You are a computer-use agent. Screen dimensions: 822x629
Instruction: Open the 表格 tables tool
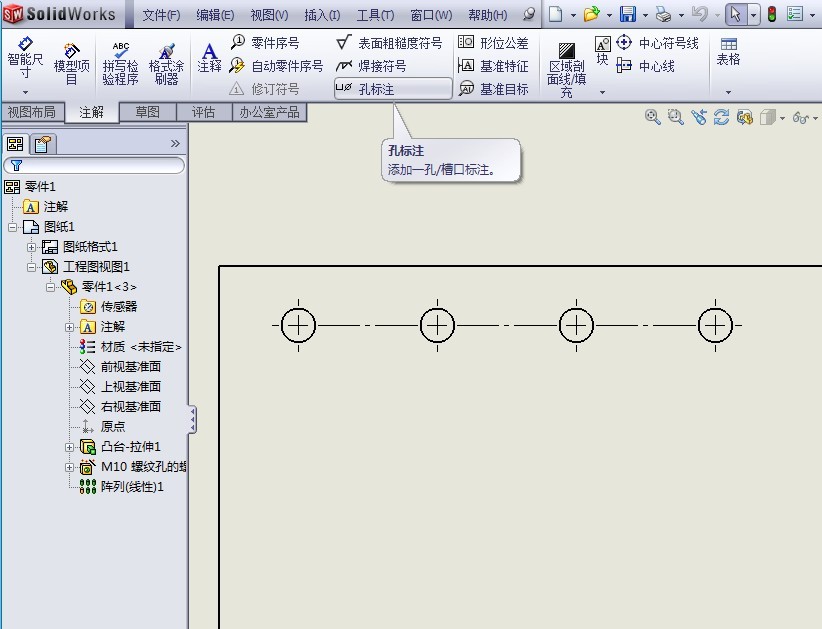pyautogui.click(x=728, y=51)
